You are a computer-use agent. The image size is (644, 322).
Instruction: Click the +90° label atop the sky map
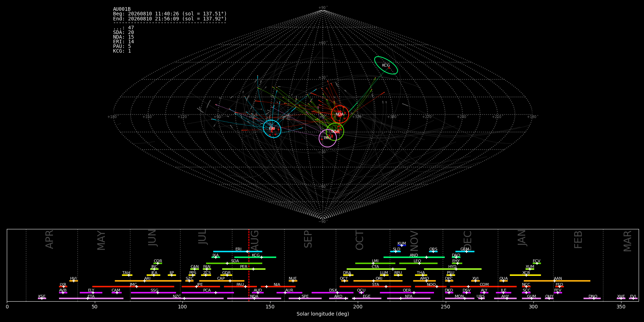[x=323, y=8]
